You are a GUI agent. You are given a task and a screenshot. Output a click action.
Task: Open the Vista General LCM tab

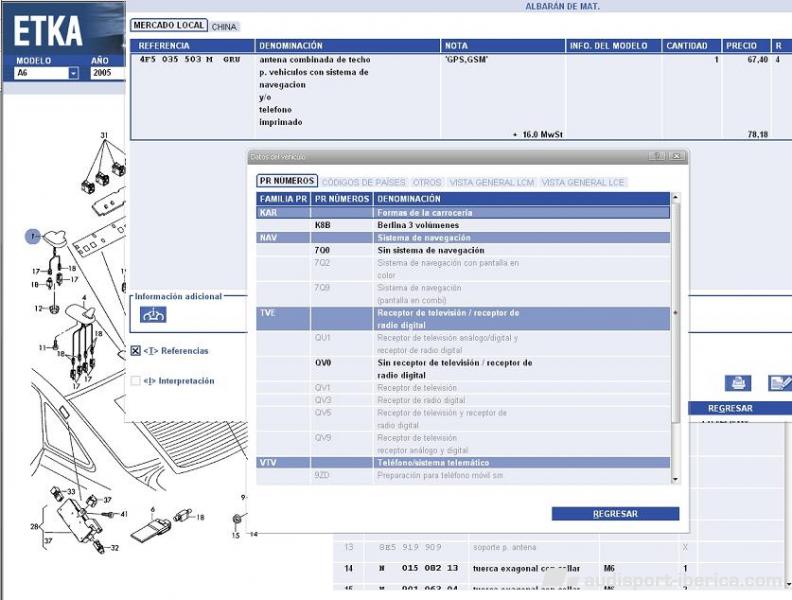492,182
